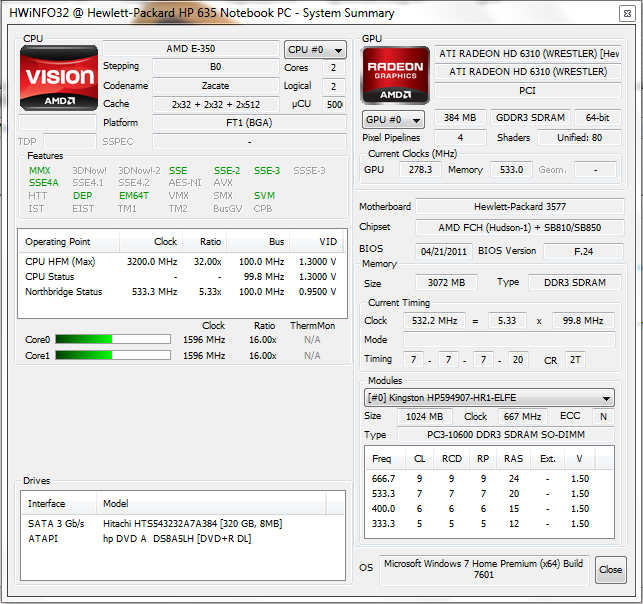Image resolution: width=643 pixels, height=604 pixels.
Task: Select the 666.7 frequency timing row
Action: [x=489, y=479]
